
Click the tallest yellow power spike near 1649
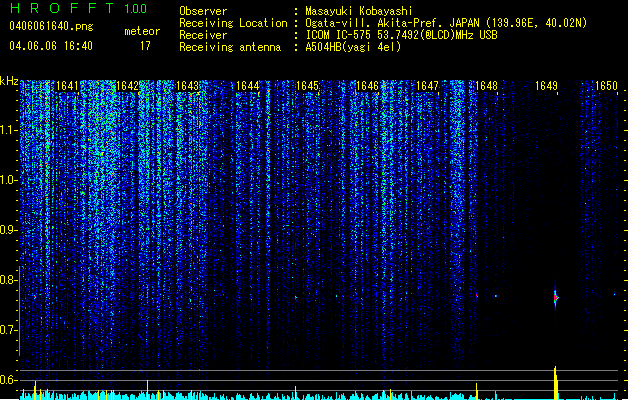pos(556,383)
